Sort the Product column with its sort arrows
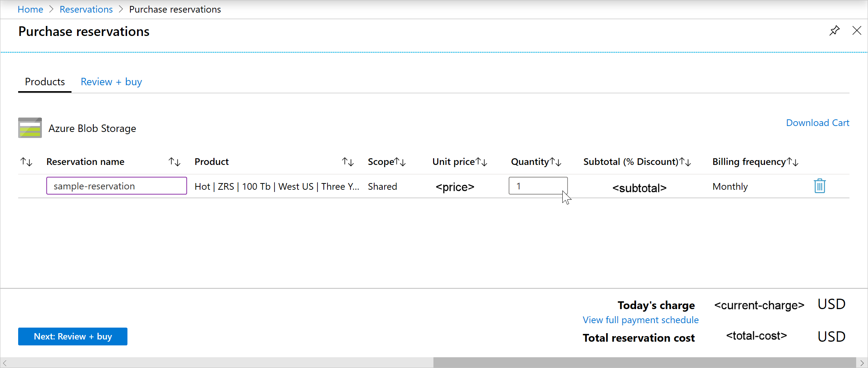868x368 pixels. 347,161
